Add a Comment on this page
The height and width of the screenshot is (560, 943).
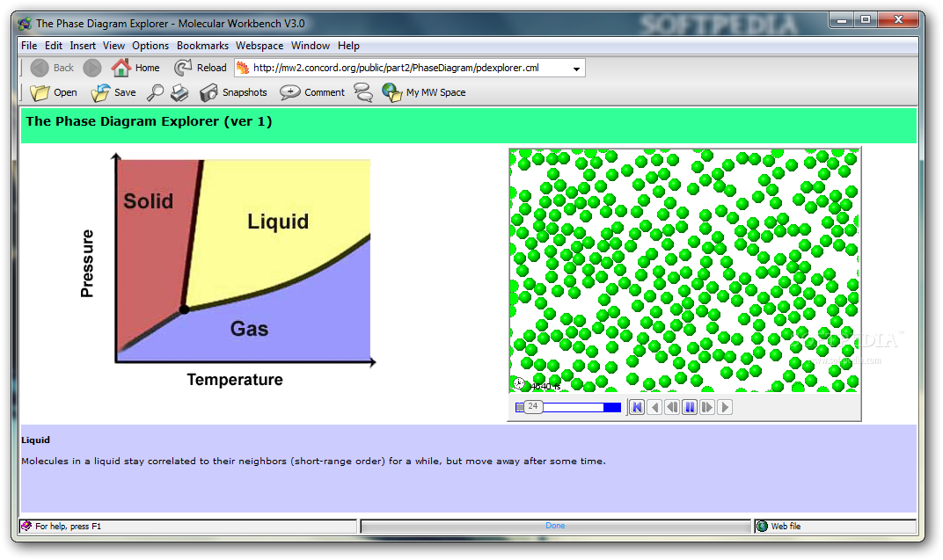pos(312,92)
